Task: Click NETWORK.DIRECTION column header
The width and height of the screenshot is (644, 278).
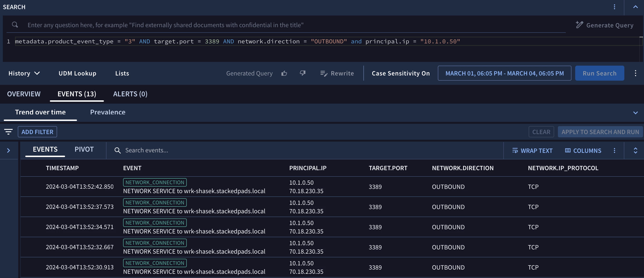Action: point(463,168)
